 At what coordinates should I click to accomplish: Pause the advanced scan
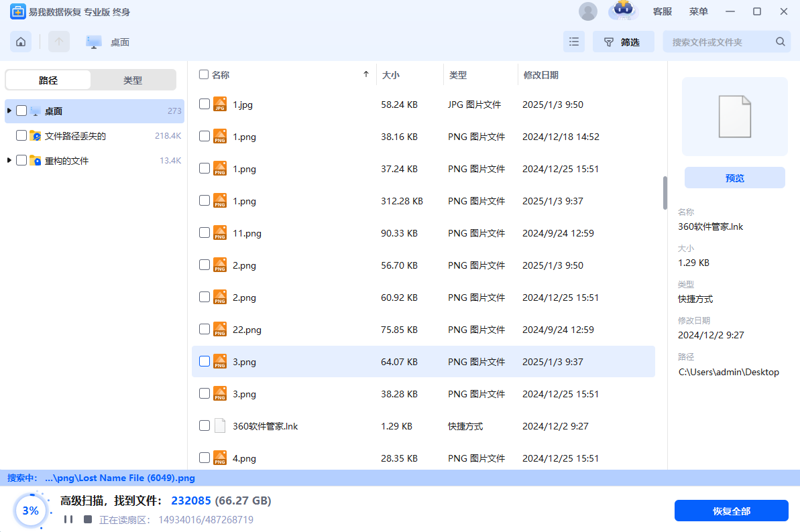click(68, 519)
